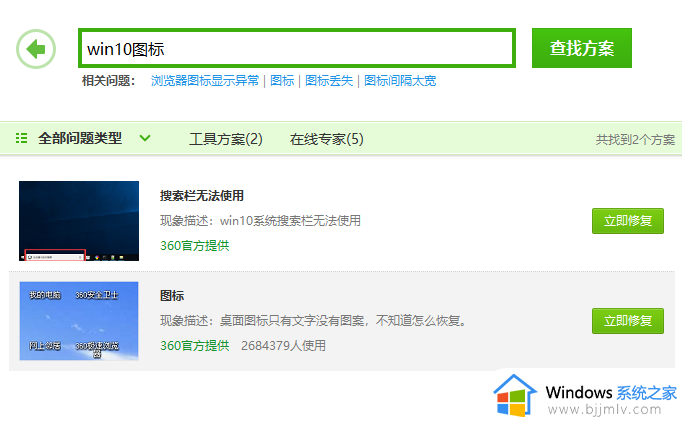Click the 共找到2个方案 result count
The height and width of the screenshot is (423, 682).
click(635, 140)
